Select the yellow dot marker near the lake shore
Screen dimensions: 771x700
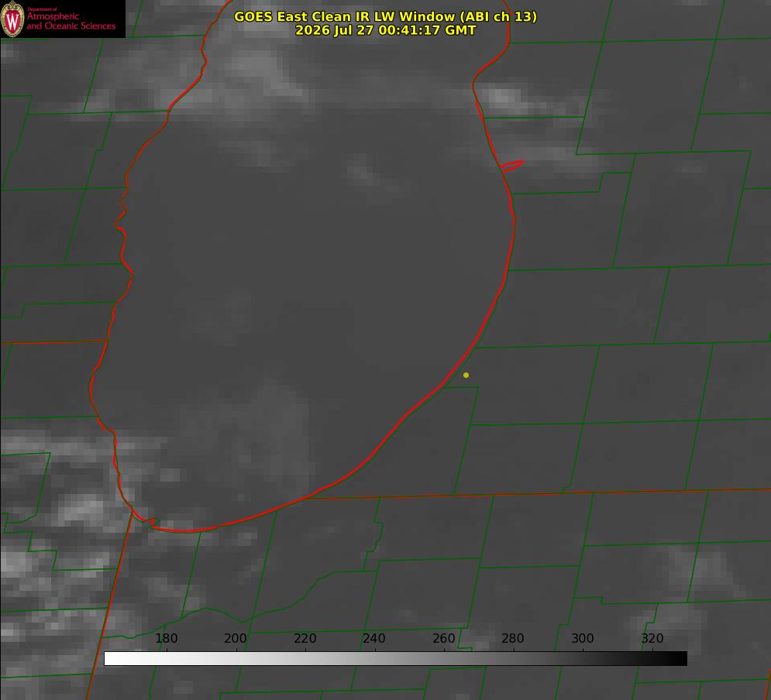point(466,375)
